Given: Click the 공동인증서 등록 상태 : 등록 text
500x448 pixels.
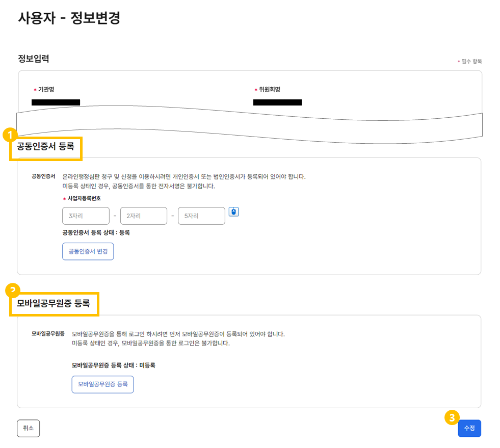Looking at the screenshot, I should point(96,232).
